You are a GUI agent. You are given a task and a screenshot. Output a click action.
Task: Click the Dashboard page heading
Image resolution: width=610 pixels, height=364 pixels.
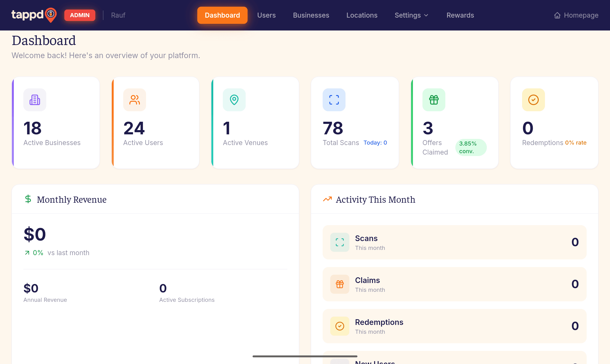(x=44, y=40)
